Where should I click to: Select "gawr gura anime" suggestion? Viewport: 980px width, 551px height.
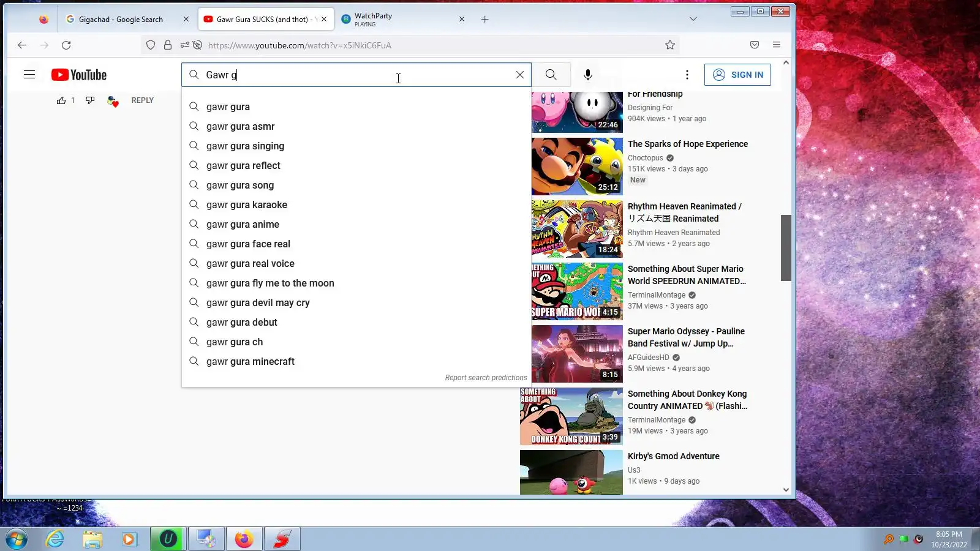pos(356,224)
